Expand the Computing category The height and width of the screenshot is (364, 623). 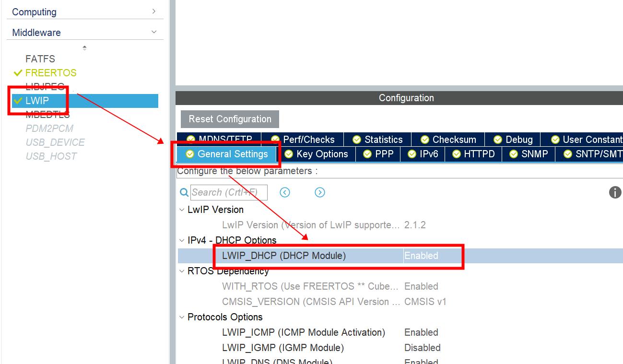pyautogui.click(x=153, y=11)
